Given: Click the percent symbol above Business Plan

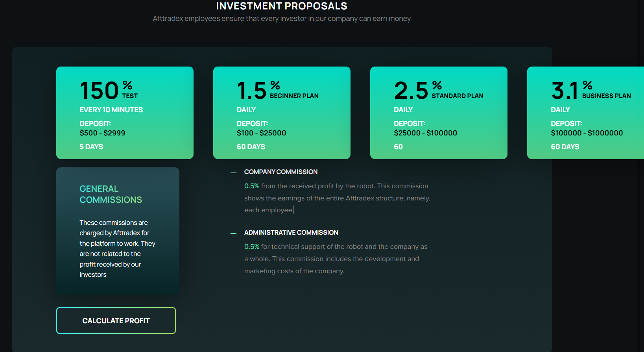Looking at the screenshot, I should pyautogui.click(x=587, y=85).
